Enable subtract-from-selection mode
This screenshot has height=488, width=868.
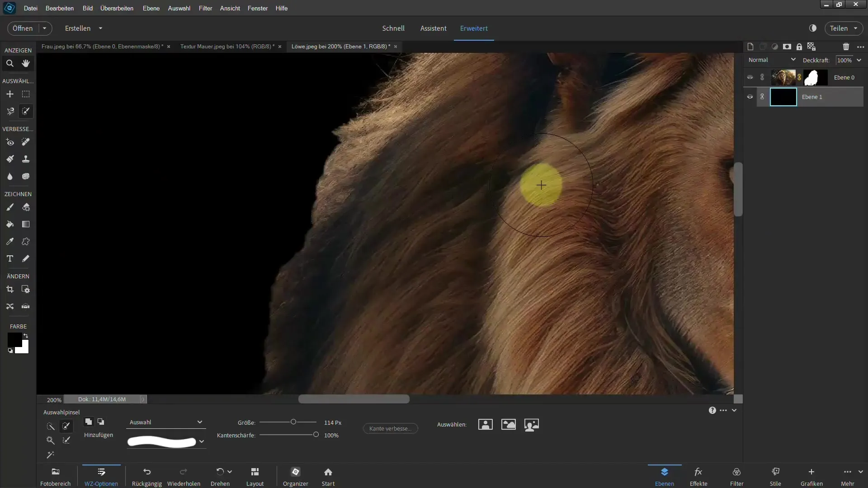click(x=101, y=422)
